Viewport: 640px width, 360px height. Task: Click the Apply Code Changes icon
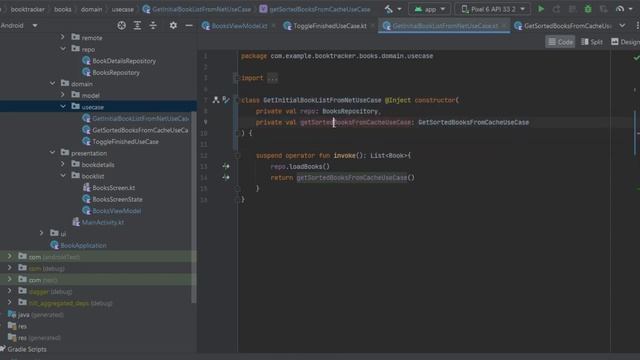(572, 9)
